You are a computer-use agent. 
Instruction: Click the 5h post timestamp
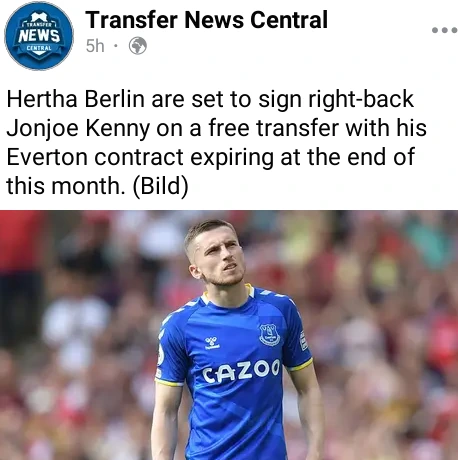(95, 46)
